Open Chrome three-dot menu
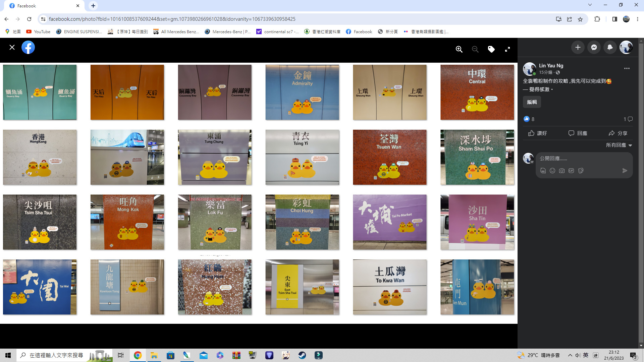This screenshot has width=644, height=362. pyautogui.click(x=638, y=19)
